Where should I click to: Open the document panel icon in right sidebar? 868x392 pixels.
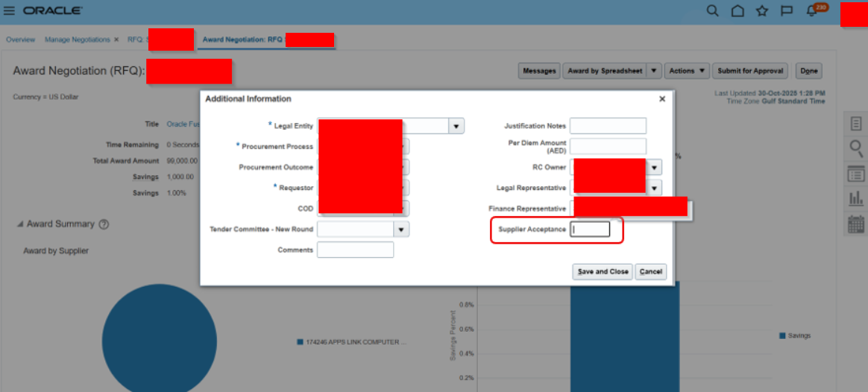click(856, 124)
